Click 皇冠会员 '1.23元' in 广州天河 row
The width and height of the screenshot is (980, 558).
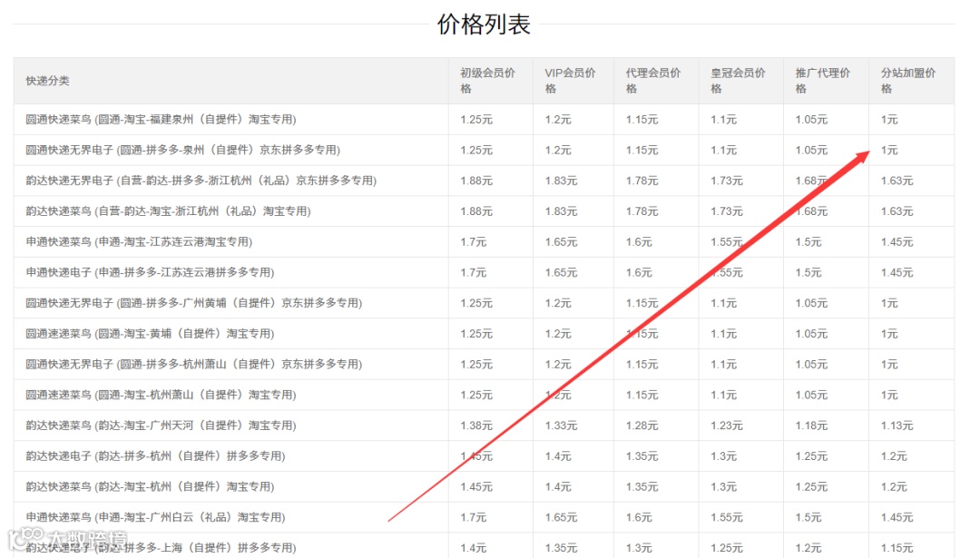(x=726, y=426)
